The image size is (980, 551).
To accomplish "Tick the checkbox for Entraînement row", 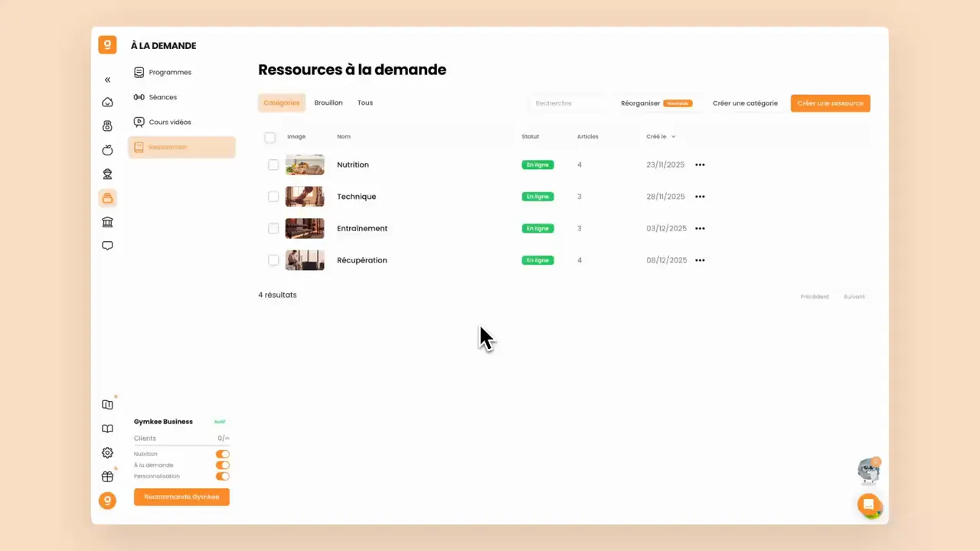I will tap(273, 228).
